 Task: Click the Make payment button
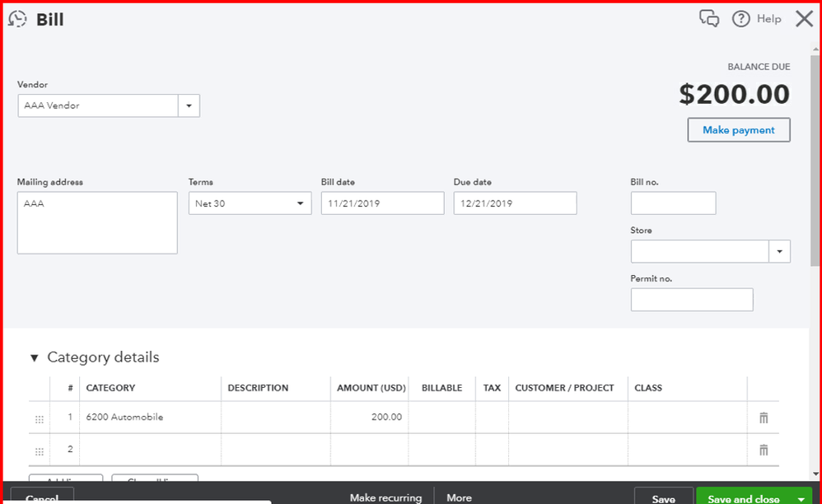(739, 130)
